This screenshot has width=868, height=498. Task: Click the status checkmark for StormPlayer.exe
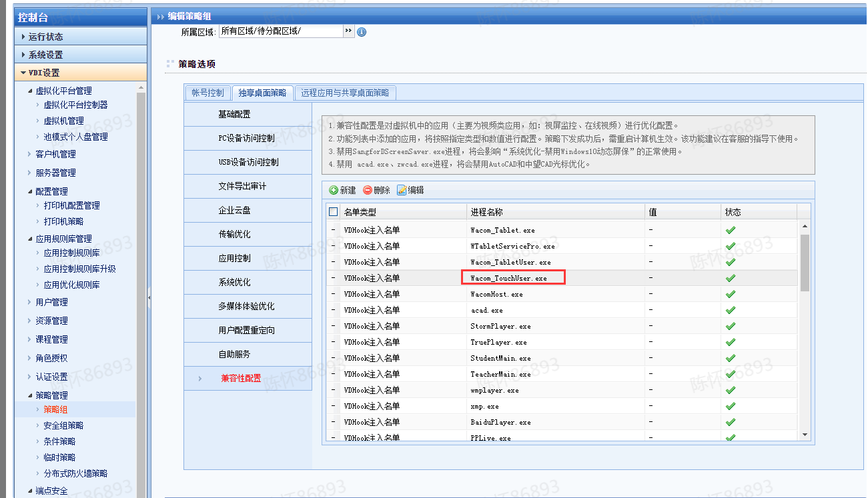click(731, 326)
